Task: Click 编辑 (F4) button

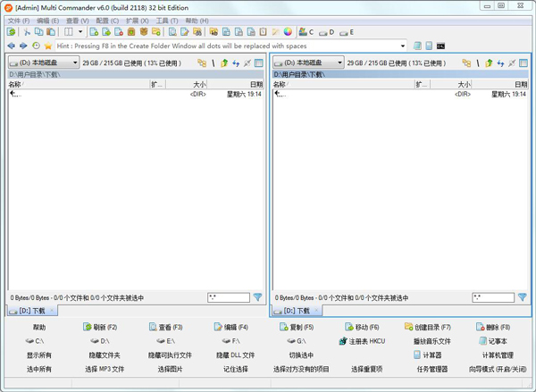Action: point(231,327)
